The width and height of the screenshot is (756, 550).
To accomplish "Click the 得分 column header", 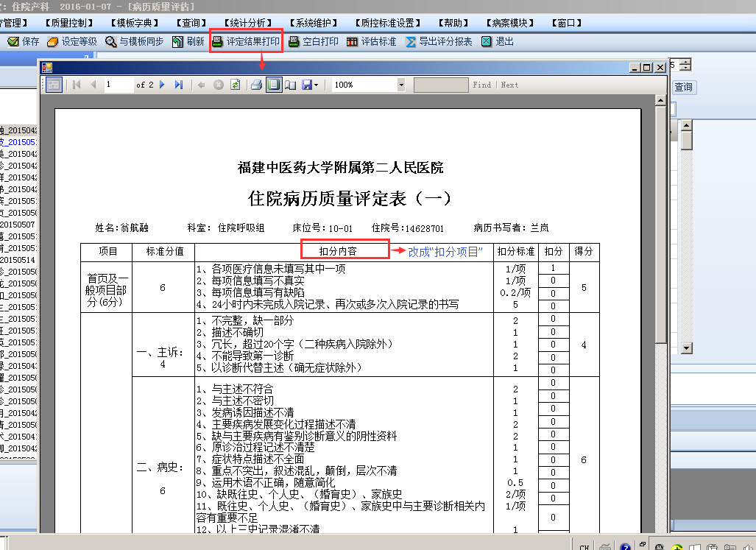I will (584, 251).
